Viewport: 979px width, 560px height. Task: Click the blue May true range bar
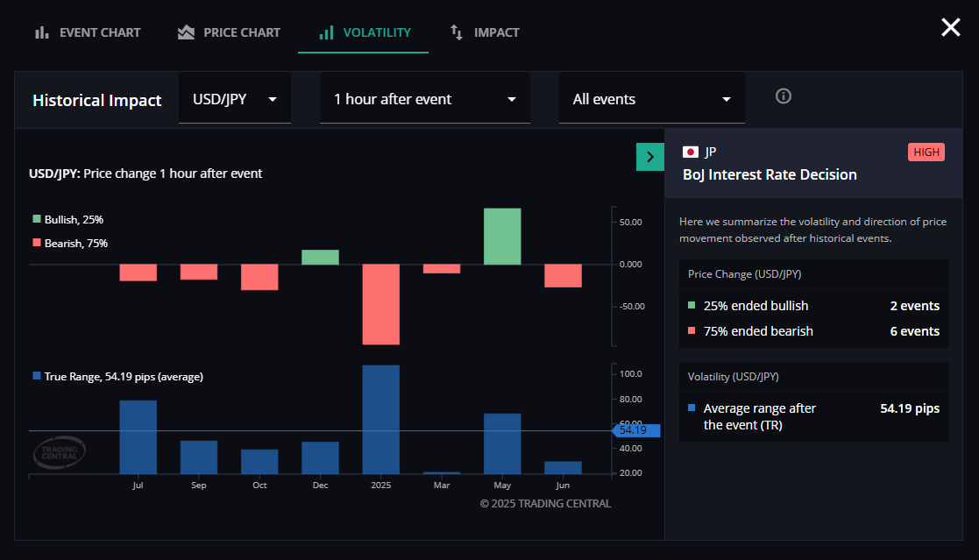point(502,443)
